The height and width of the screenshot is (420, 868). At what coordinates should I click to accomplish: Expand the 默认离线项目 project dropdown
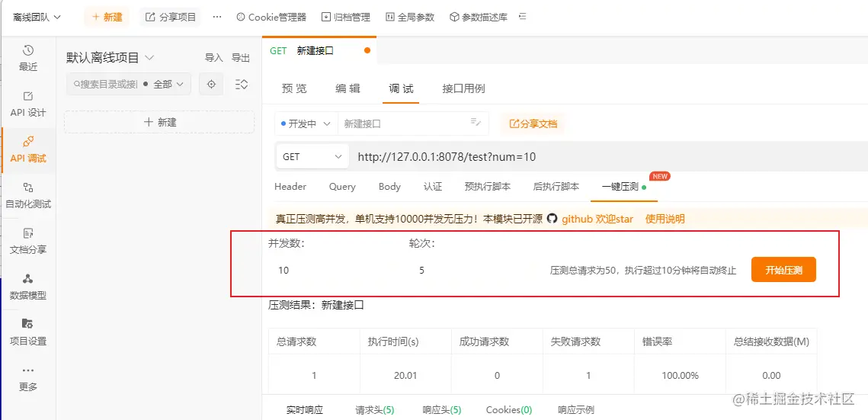pos(111,57)
